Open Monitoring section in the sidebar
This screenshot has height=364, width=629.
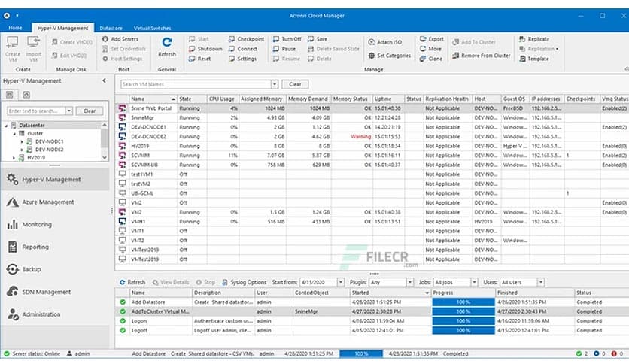click(55, 225)
